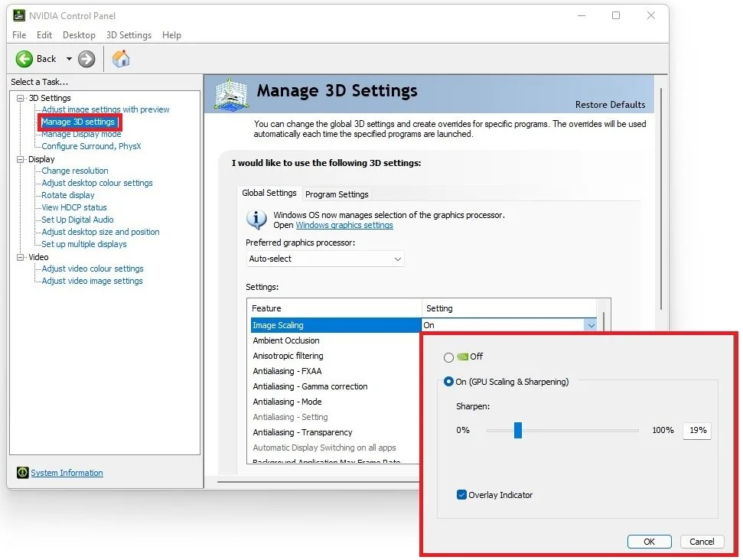Viewport: 743px width, 560px height.
Task: Select Antialiasing - Mode row
Action: (335, 402)
